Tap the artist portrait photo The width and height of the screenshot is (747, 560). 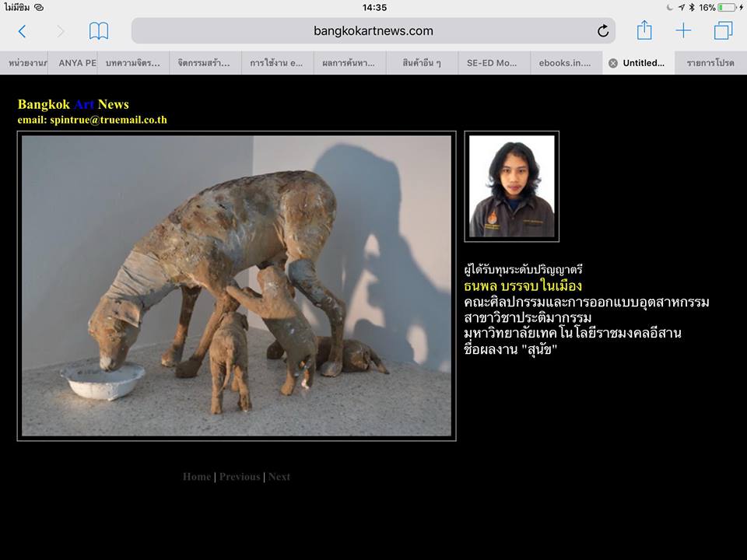point(512,187)
